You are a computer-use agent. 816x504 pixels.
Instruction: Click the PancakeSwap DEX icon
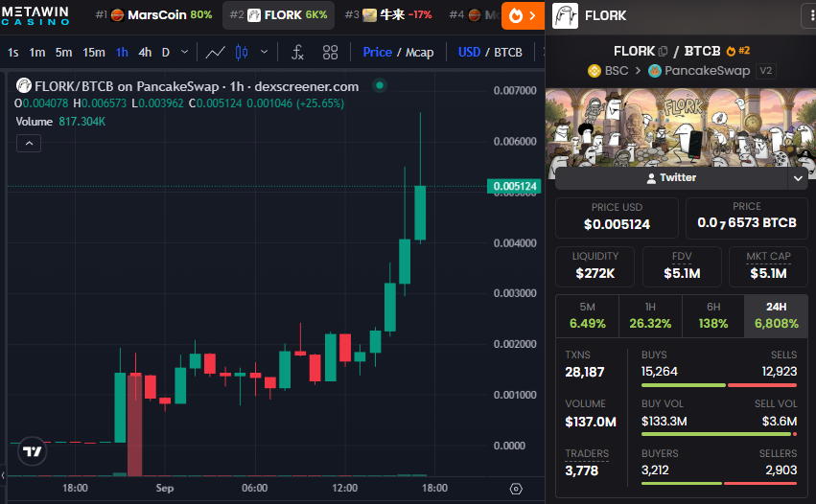coord(655,71)
